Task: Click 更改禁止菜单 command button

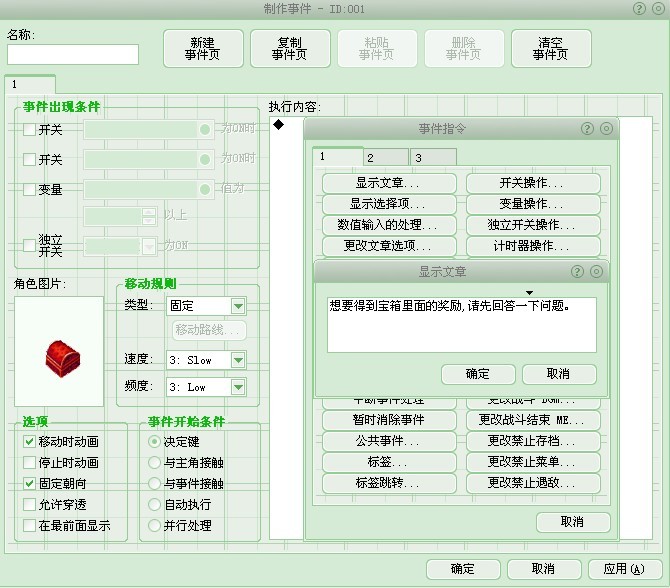Action: [533, 462]
